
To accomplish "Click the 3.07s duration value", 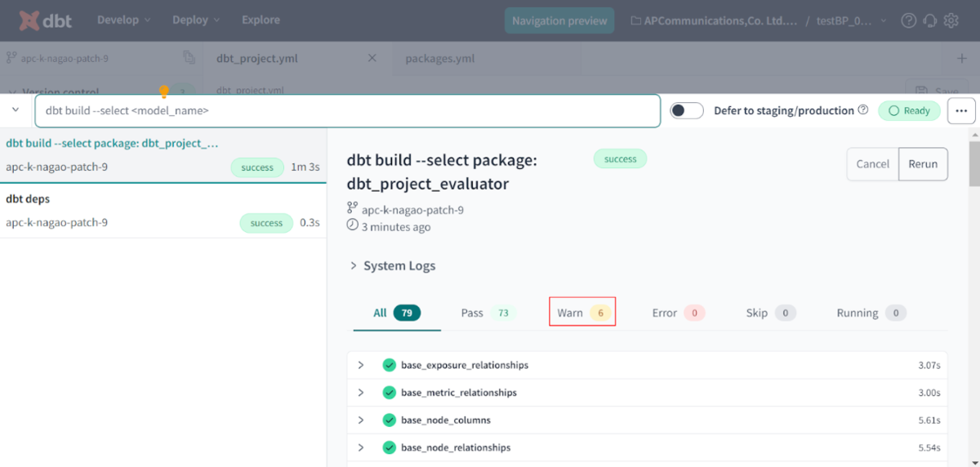I will (929, 365).
